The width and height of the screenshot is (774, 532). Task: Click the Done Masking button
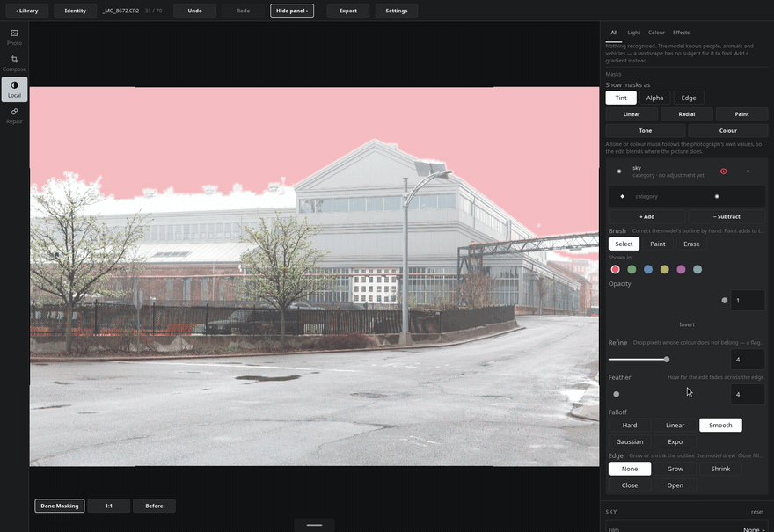click(x=60, y=506)
